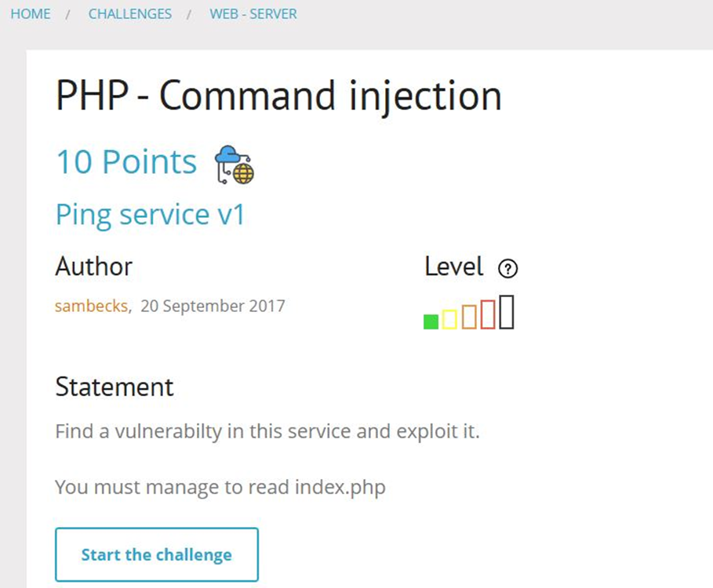The height and width of the screenshot is (588, 713).
Task: Navigate to HOME via the breadcrumb
Action: click(x=31, y=13)
